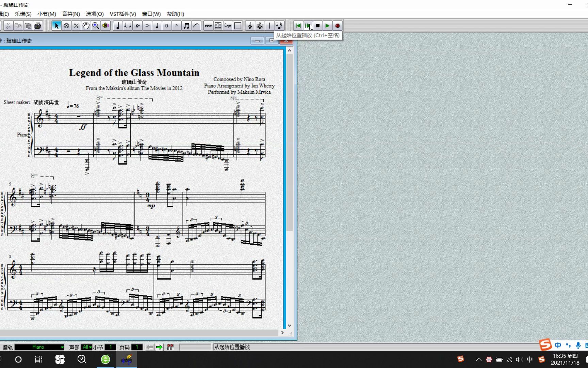
Task: Play from the start position
Action: [308, 26]
